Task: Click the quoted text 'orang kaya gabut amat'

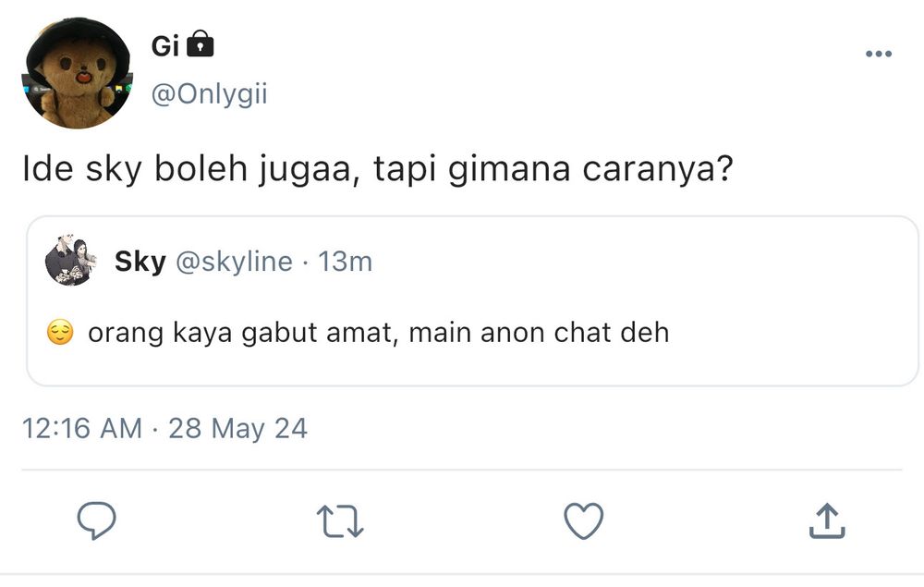Action: 243,333
